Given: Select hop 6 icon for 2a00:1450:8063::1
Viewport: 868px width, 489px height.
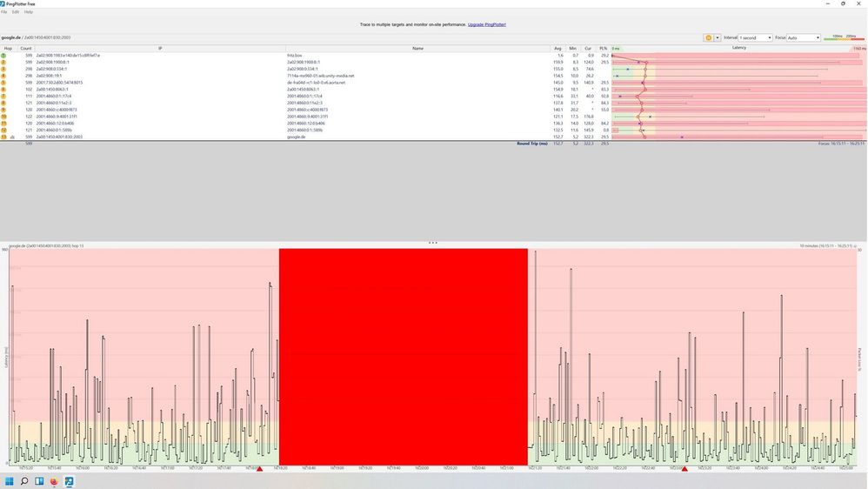Looking at the screenshot, I should click(3, 89).
